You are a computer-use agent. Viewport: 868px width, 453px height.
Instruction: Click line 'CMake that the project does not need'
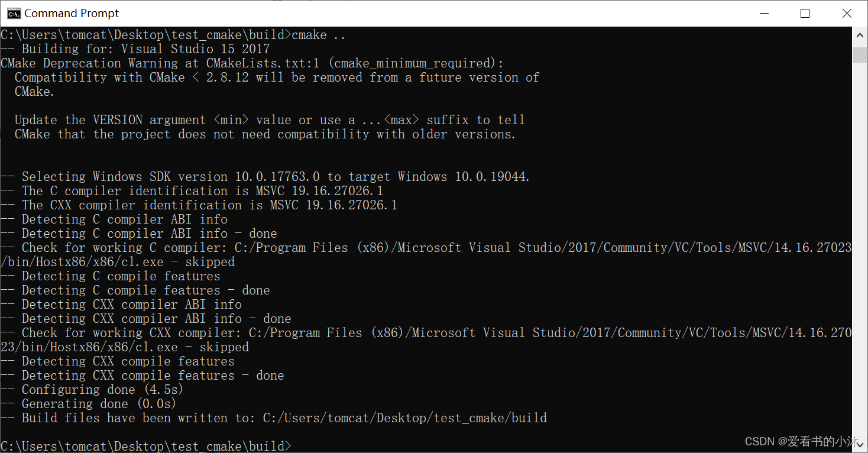(265, 134)
